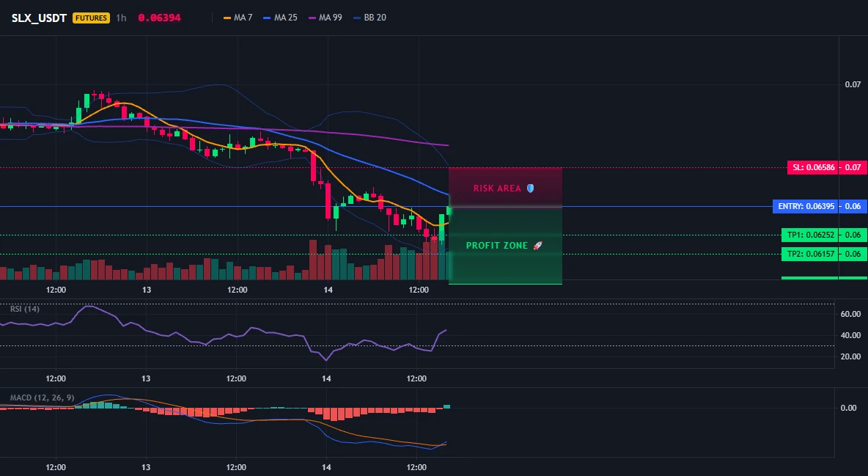Click the 0.00 MACD scale value
This screenshot has width=868, height=476.
[x=849, y=408]
